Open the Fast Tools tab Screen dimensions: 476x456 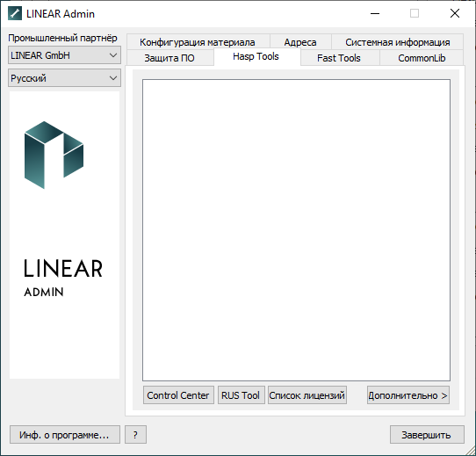pos(340,58)
